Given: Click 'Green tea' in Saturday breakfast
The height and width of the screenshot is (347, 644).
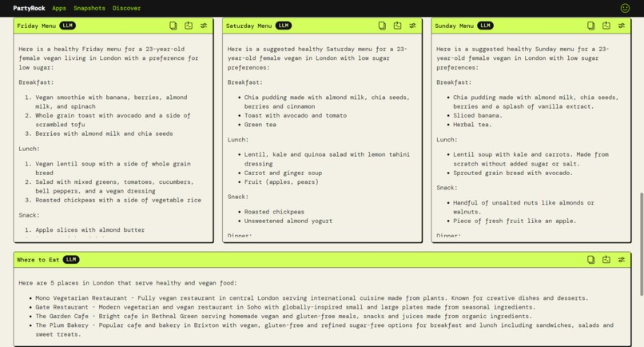Looking at the screenshot, I should click(x=260, y=125).
